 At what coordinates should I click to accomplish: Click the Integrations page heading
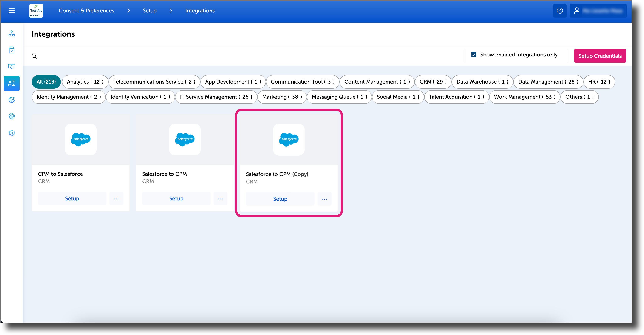pos(53,34)
